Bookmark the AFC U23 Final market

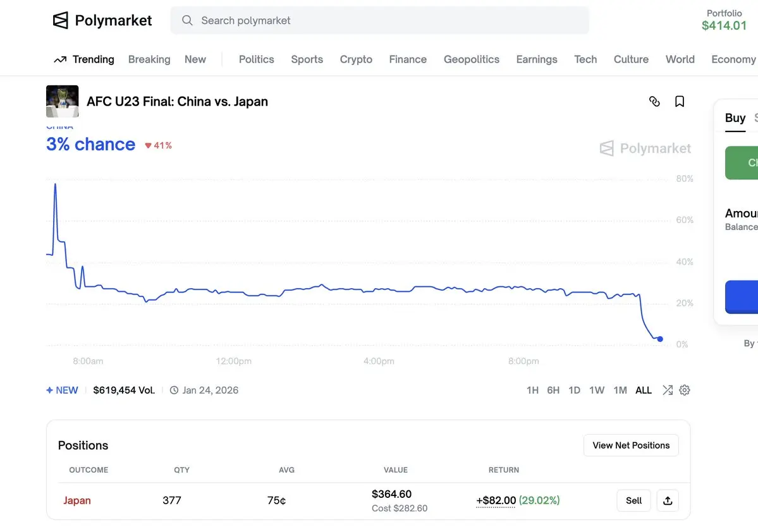[x=680, y=101]
